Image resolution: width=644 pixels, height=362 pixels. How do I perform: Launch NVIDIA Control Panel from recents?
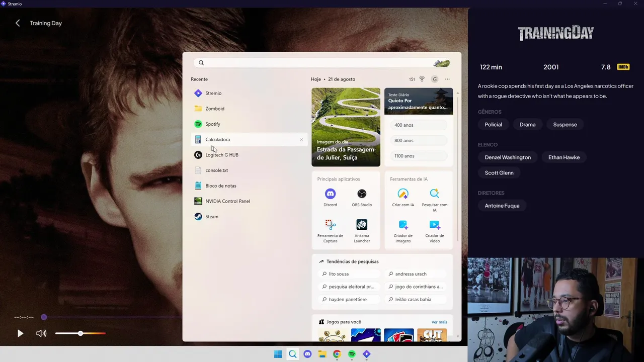pyautogui.click(x=249, y=201)
